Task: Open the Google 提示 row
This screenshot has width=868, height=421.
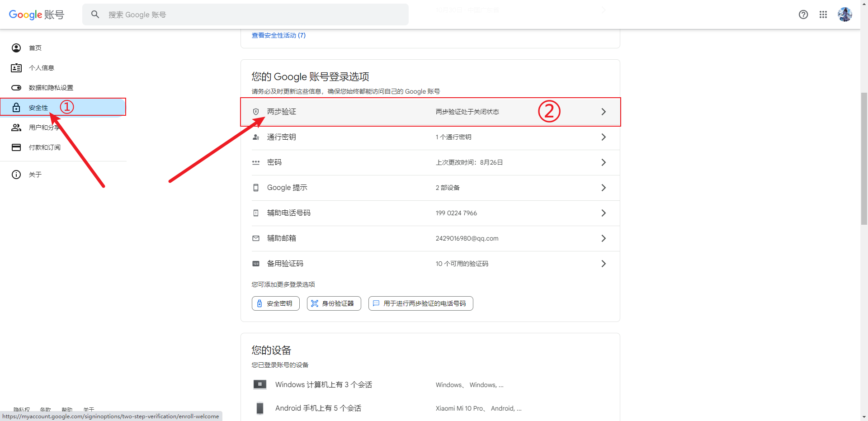Action: [x=430, y=188]
